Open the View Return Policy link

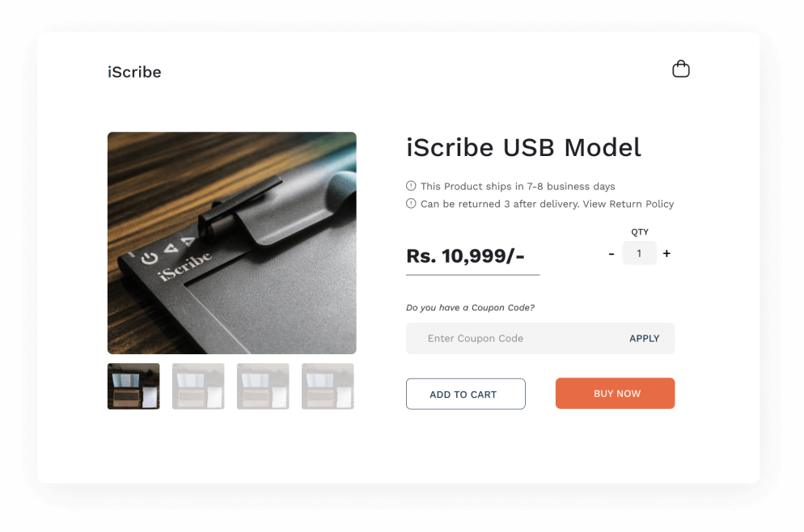click(x=628, y=204)
